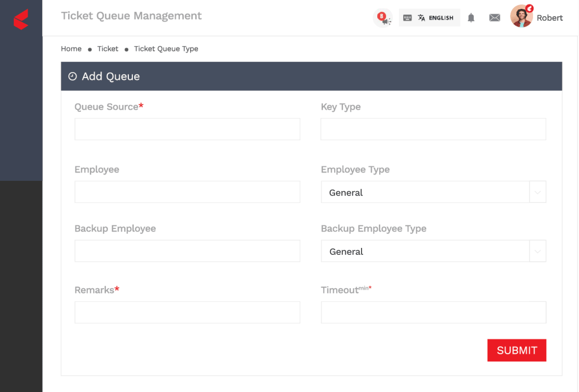The height and width of the screenshot is (392, 579).
Task: Click the Backup Employee Type label
Action: pos(373,229)
